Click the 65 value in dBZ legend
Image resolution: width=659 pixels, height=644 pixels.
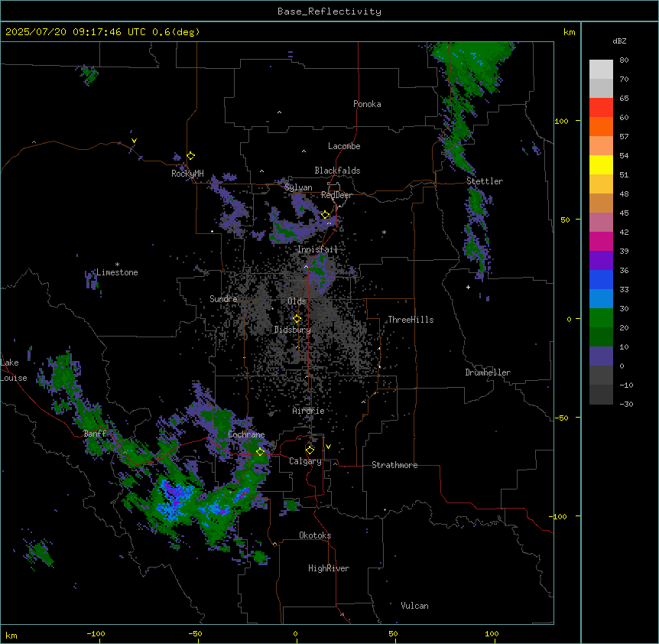tap(624, 99)
